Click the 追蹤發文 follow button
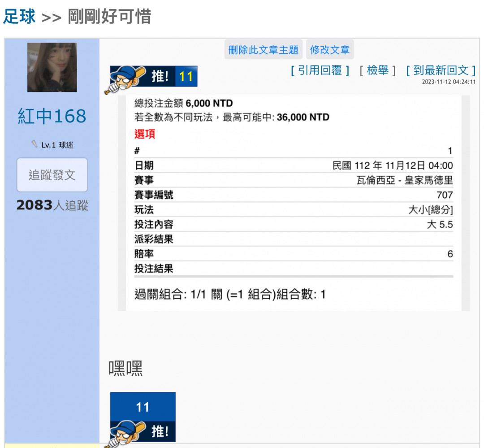The image size is (484, 448). [52, 175]
